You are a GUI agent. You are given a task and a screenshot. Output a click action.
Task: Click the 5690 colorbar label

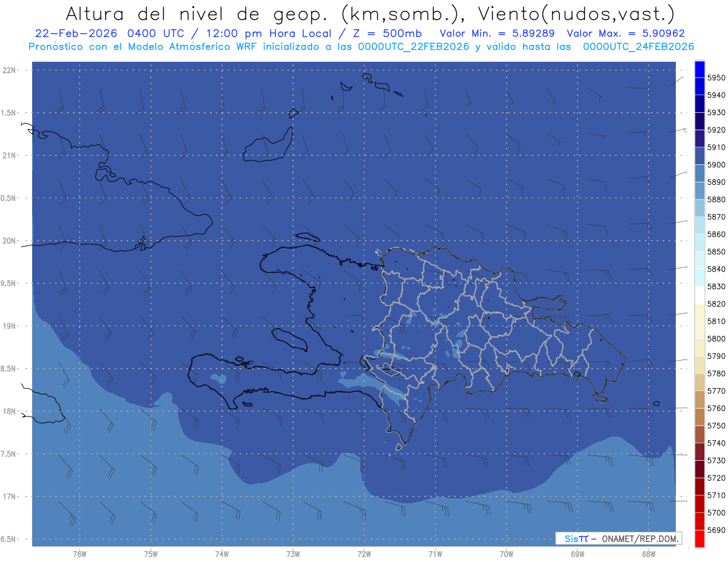pyautogui.click(x=716, y=530)
